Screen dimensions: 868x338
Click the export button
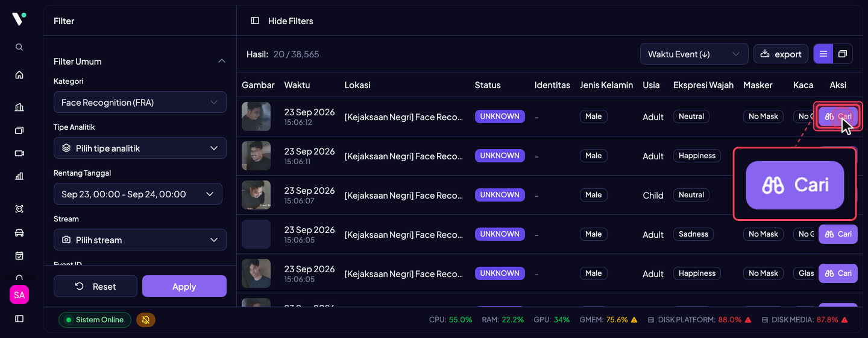[781, 54]
